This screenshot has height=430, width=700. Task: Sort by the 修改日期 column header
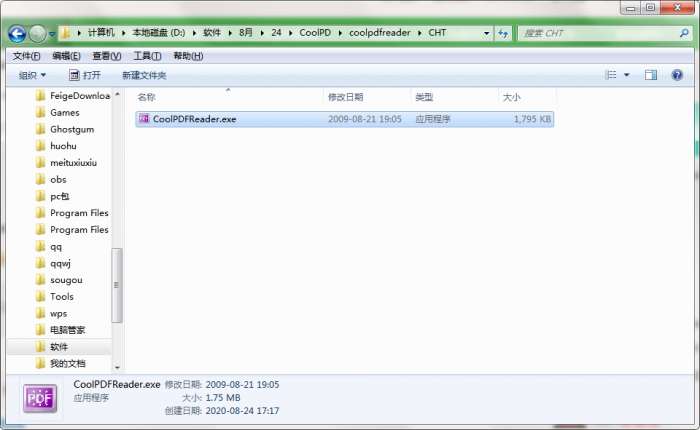point(367,97)
